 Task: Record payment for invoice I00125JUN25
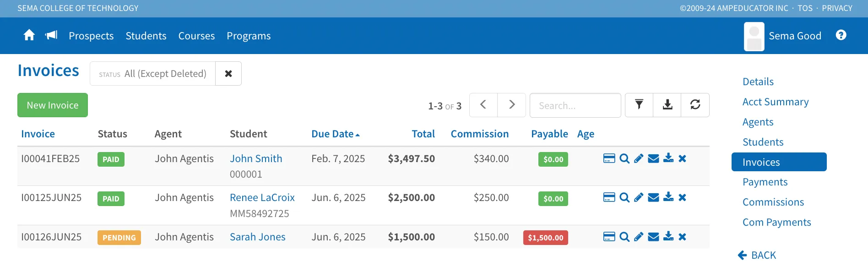[609, 197]
